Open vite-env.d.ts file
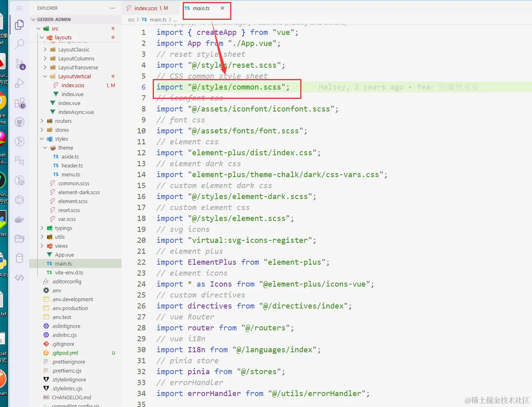 (69, 272)
